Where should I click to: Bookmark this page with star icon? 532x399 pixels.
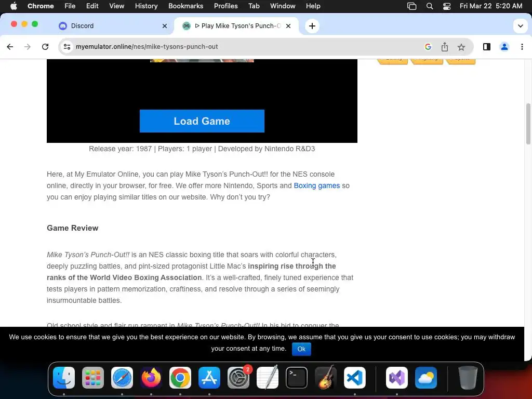click(x=461, y=47)
